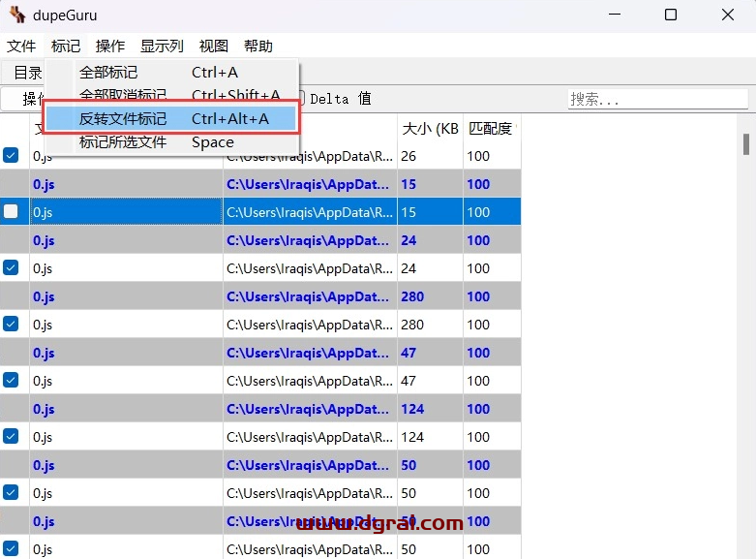Open the 帮助 menu
756x559 pixels.
click(257, 46)
